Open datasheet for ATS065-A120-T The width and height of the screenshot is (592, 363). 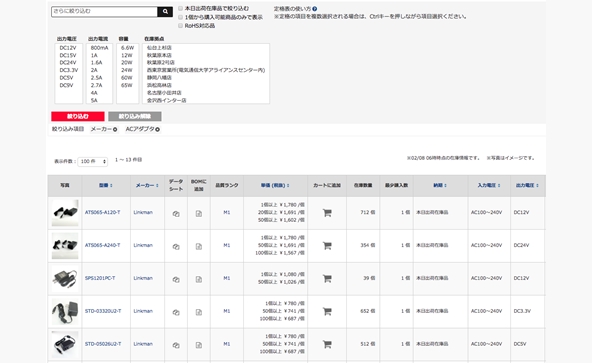click(x=176, y=213)
